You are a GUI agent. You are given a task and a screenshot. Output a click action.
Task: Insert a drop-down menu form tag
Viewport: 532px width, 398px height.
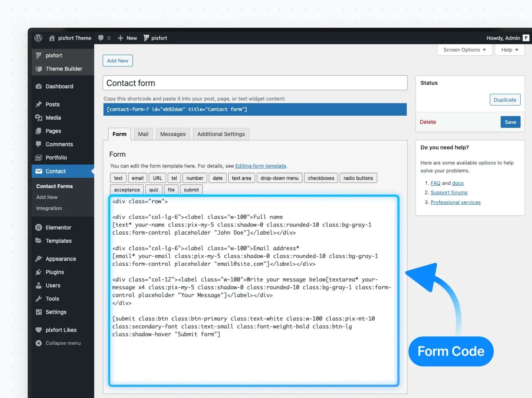click(x=279, y=178)
